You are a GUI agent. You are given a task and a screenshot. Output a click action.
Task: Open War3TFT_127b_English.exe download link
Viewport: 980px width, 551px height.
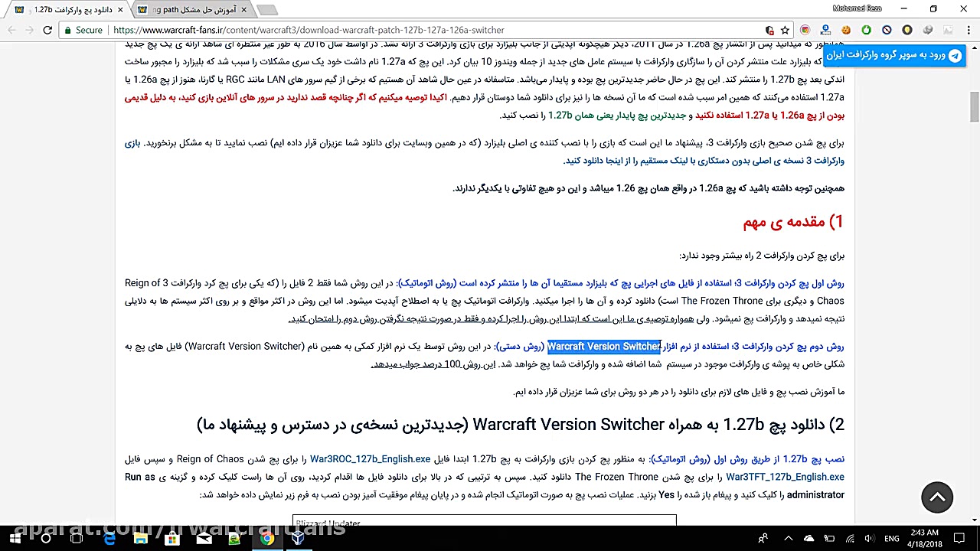click(x=785, y=477)
